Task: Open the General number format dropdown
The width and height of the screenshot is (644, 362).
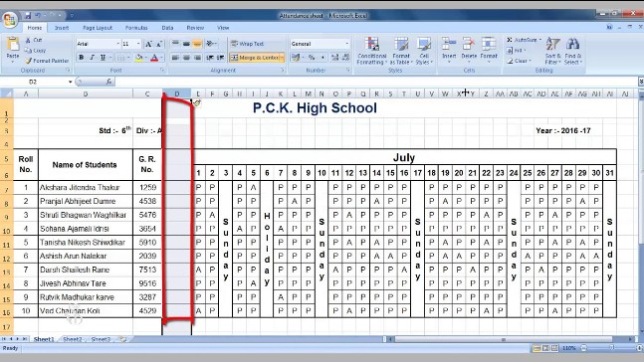Action: click(347, 44)
